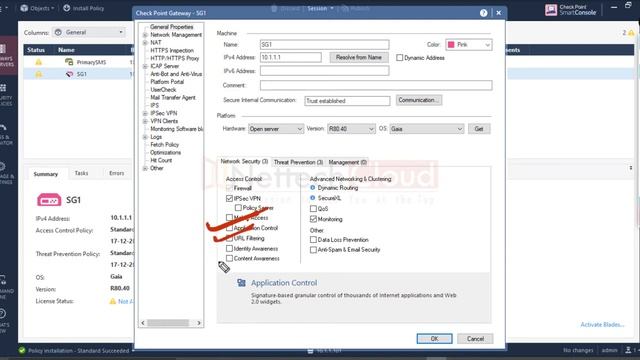The height and width of the screenshot is (360, 640).
Task: Click the Command Line sidebar icon
Action: pyautogui.click(x=3, y=280)
